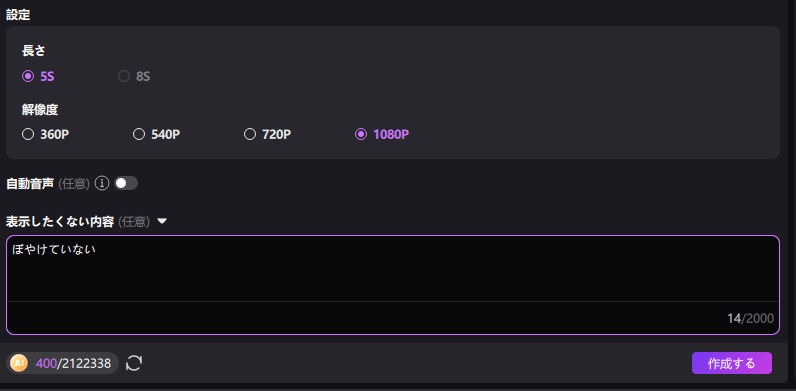Click the 表示したくない内容 label

click(x=59, y=222)
